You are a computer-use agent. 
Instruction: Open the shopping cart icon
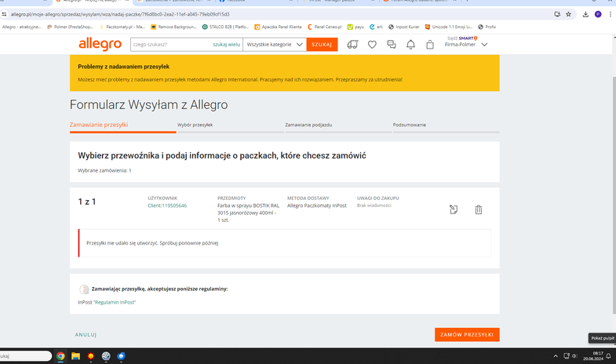pos(429,45)
